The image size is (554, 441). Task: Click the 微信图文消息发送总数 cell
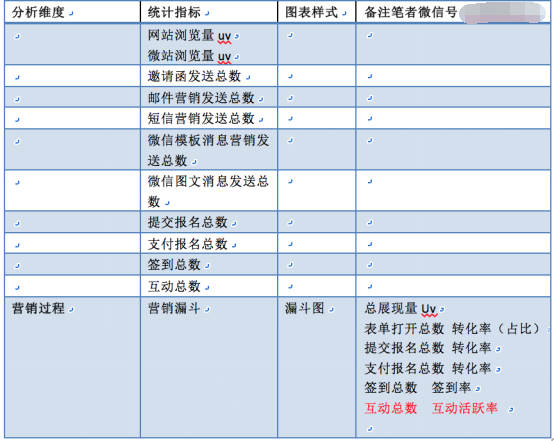click(209, 191)
